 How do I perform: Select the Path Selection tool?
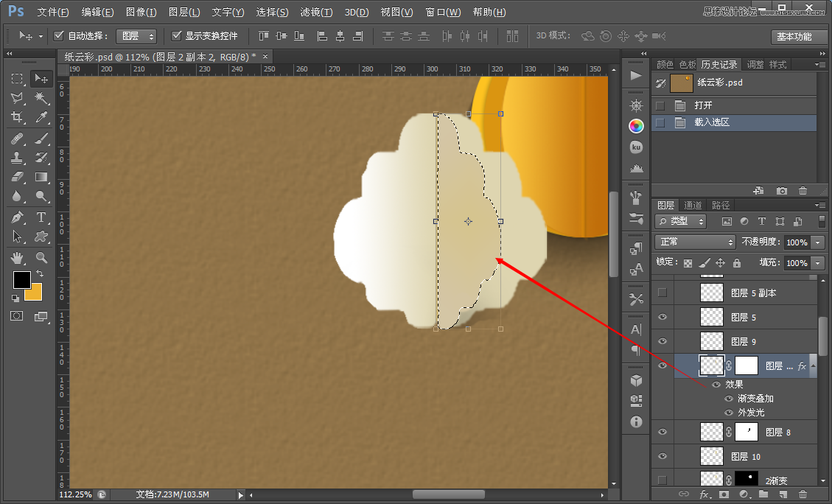pos(17,237)
